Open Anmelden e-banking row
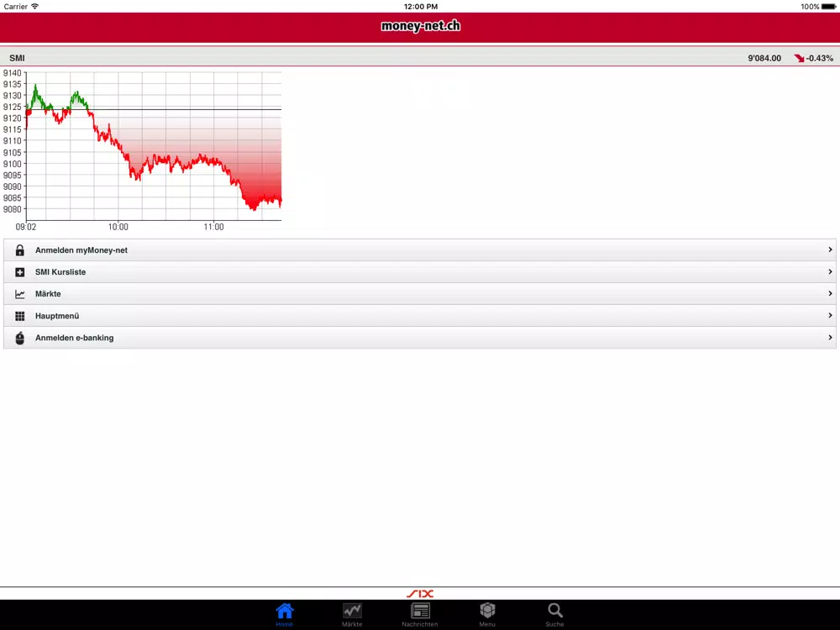This screenshot has height=630, width=840. point(420,338)
